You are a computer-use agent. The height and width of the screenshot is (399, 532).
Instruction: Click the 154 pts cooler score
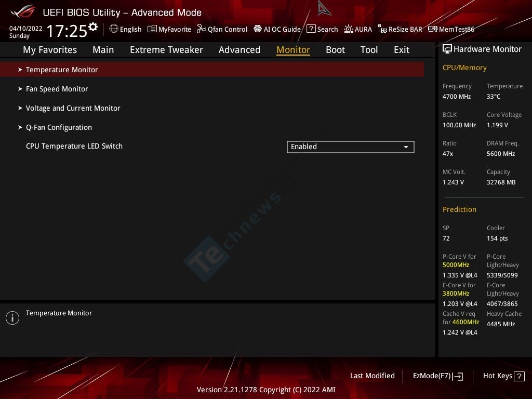(497, 238)
